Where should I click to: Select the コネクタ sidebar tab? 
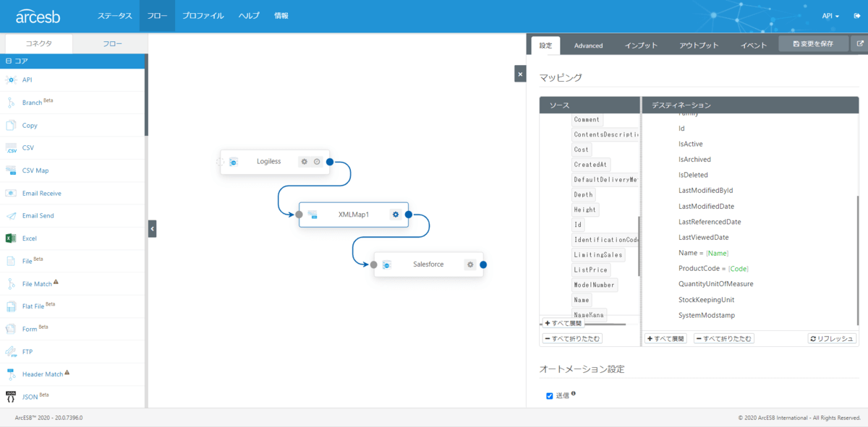pos(39,43)
